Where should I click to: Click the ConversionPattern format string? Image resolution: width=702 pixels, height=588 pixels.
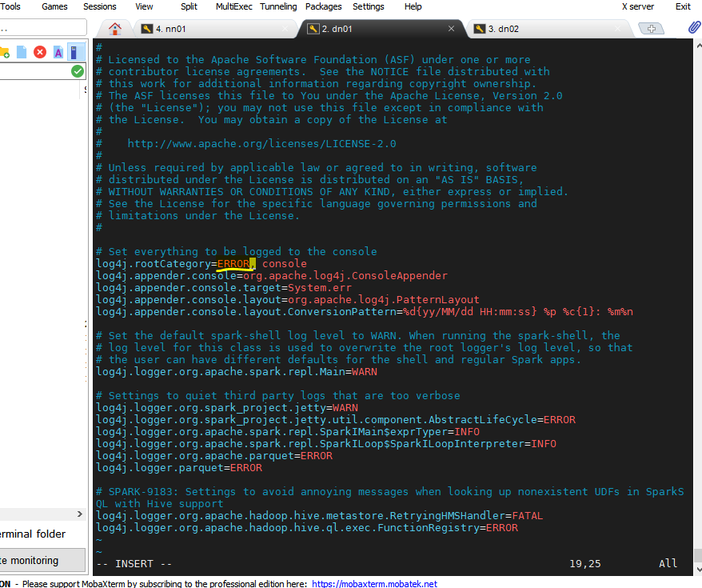pyautogui.click(x=518, y=312)
